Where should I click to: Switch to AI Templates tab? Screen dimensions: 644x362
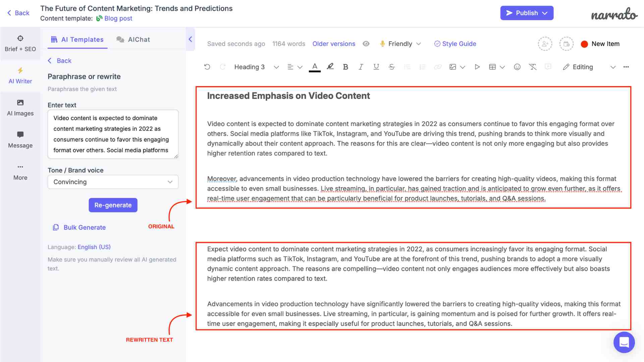[x=77, y=40]
